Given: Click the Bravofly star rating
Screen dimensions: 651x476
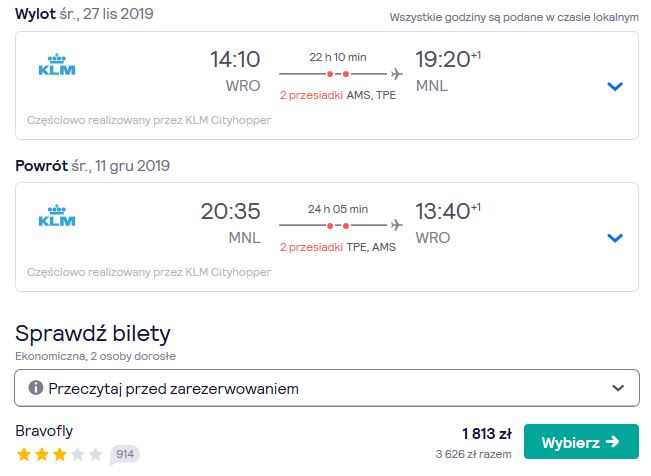Looking at the screenshot, I should pos(59,454).
